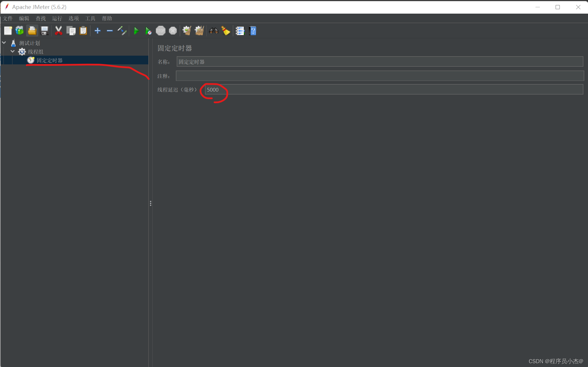Reset search with the broom icon
This screenshot has width=588, height=367.
pyautogui.click(x=226, y=31)
